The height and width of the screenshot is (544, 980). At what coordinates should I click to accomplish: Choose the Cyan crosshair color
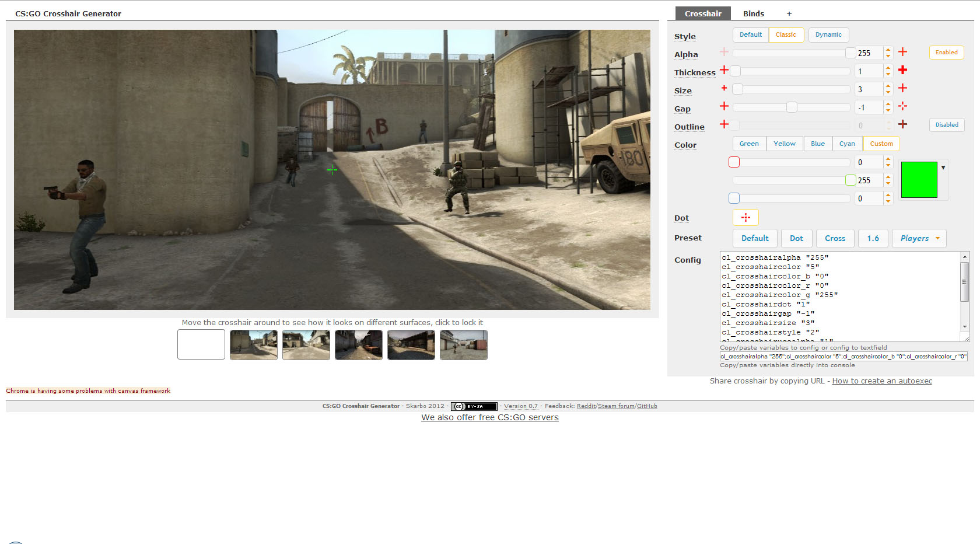847,144
